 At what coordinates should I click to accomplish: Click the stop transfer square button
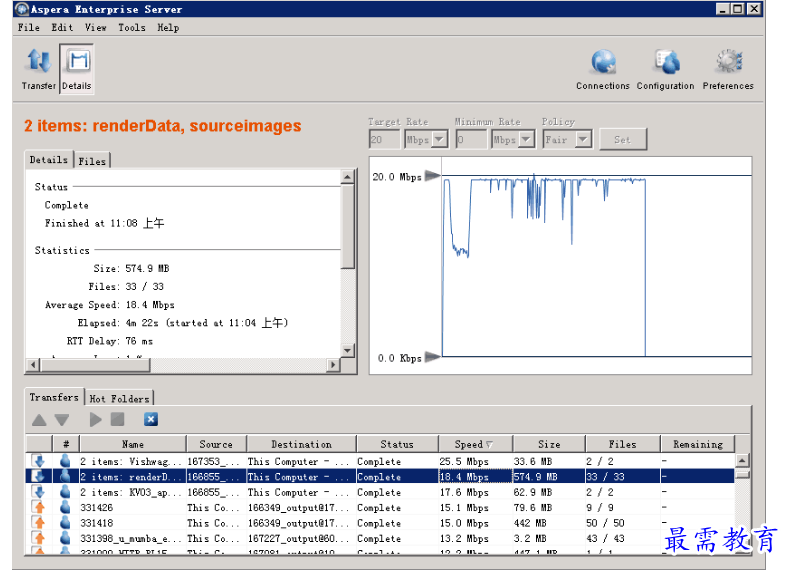tap(117, 419)
